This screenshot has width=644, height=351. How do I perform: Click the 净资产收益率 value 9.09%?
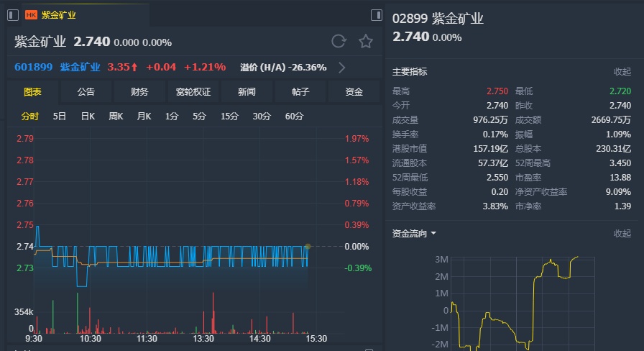[x=619, y=192]
